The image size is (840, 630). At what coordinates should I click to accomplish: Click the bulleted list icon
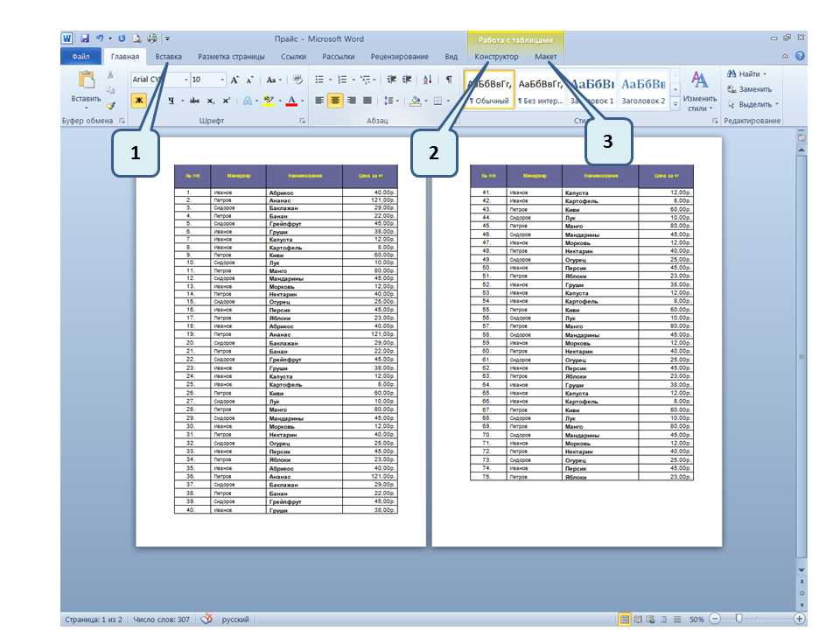(x=320, y=80)
